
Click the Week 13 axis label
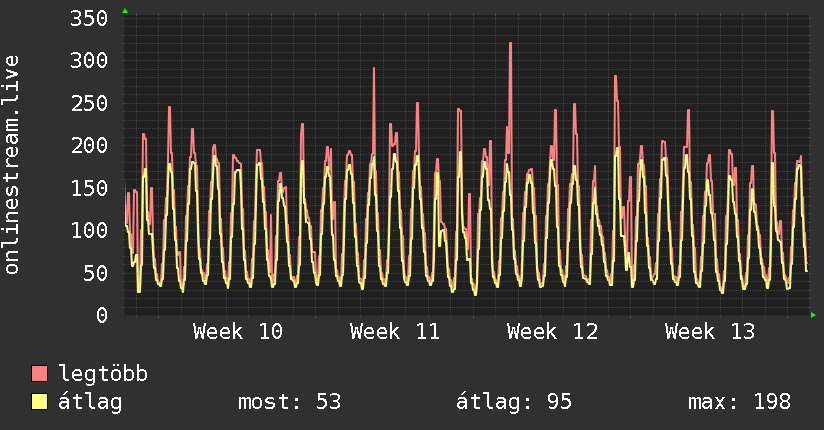[710, 332]
